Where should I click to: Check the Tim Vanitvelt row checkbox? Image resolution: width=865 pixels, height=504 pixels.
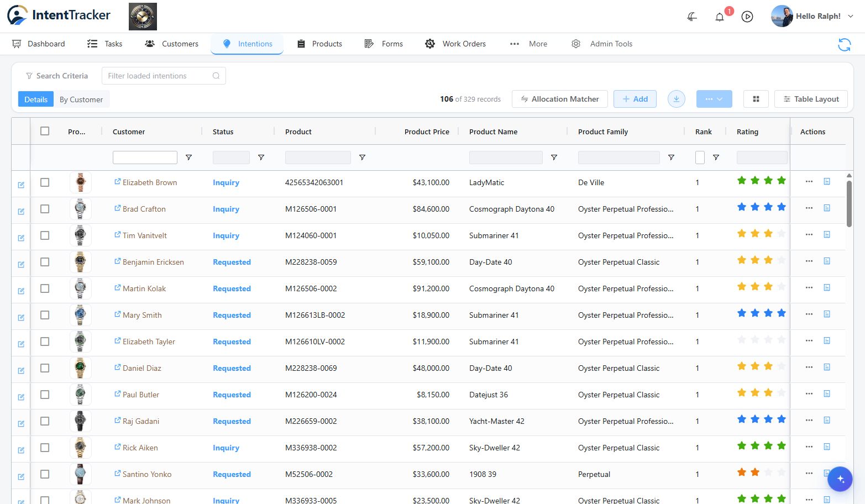coord(45,235)
